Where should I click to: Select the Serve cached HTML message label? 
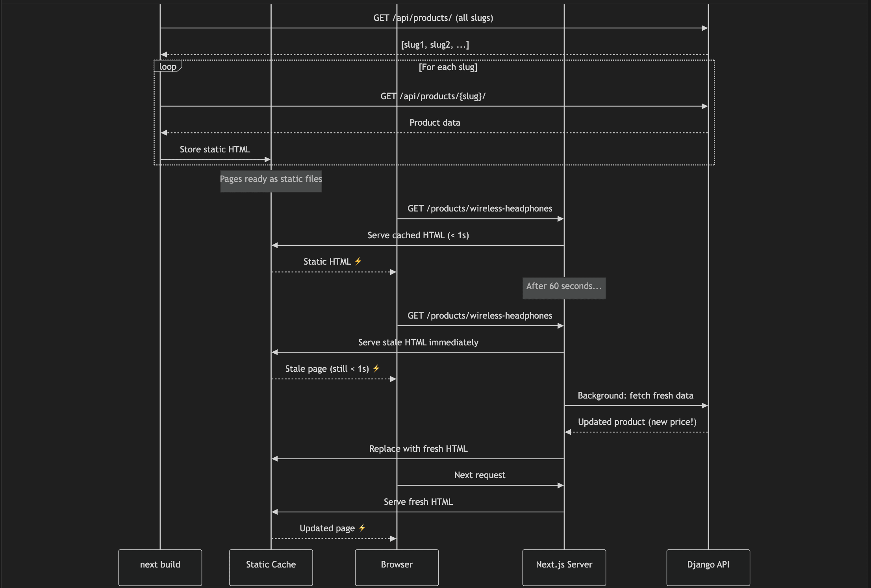(418, 235)
